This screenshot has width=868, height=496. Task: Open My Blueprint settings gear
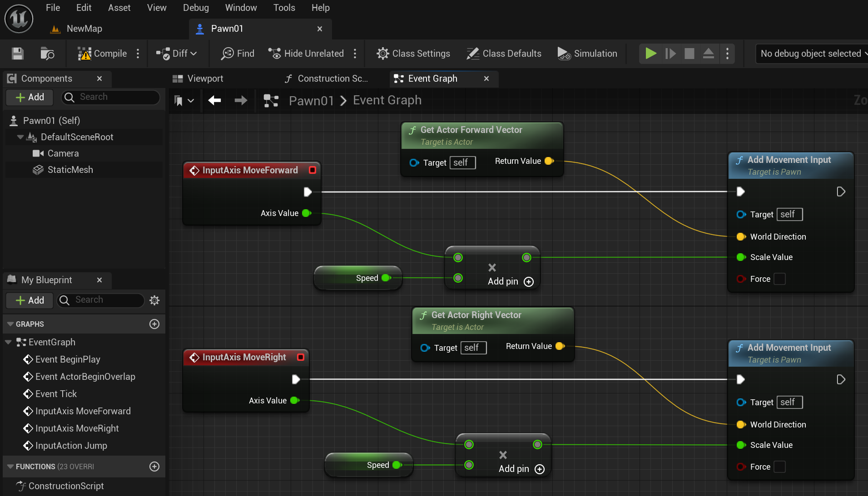click(154, 300)
